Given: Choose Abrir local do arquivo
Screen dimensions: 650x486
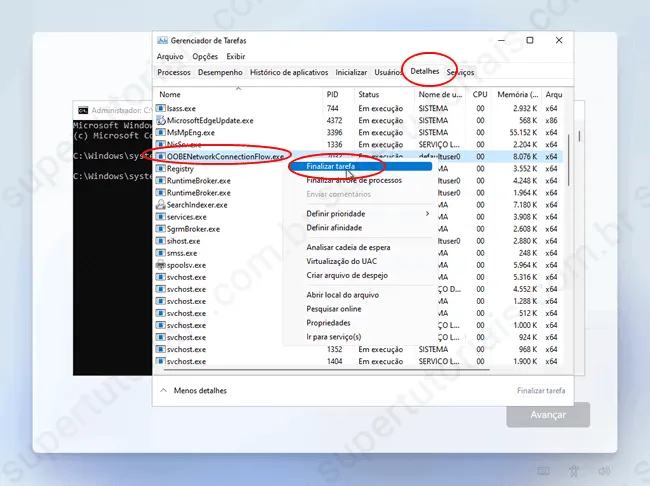Looking at the screenshot, I should click(342, 295).
